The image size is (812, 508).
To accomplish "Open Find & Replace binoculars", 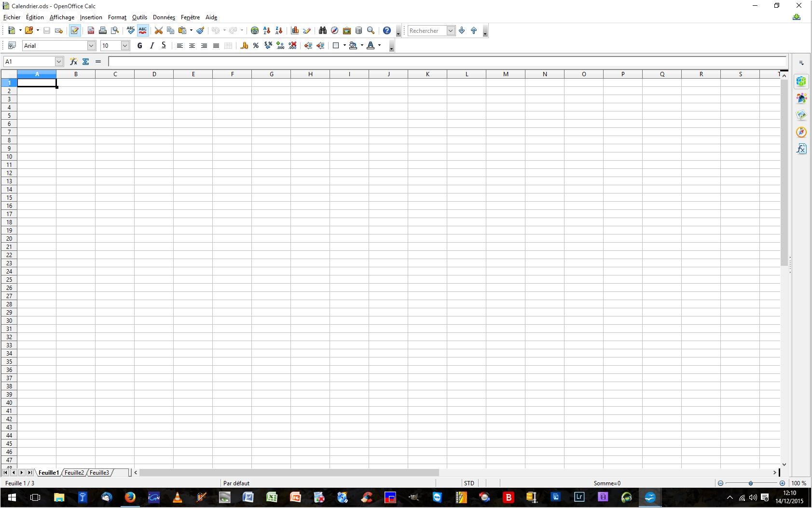I will pos(323,30).
